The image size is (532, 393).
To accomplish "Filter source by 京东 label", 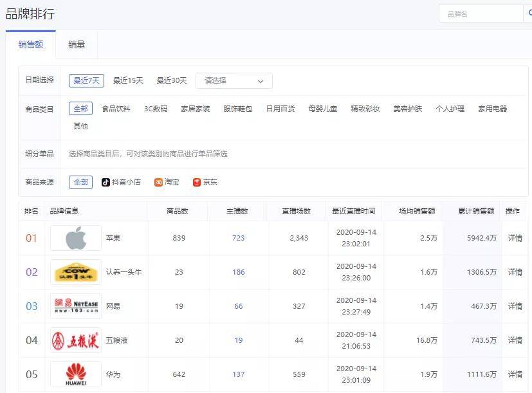I will click(210, 182).
